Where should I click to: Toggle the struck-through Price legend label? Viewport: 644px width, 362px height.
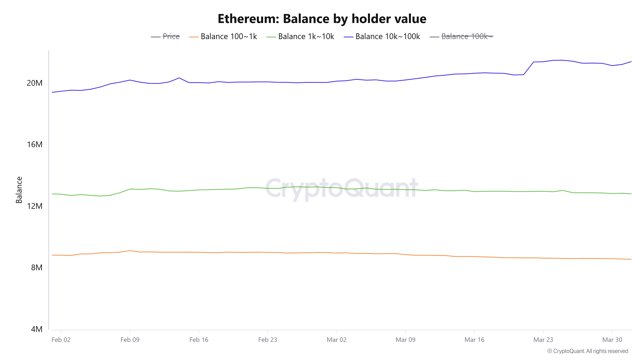[171, 37]
